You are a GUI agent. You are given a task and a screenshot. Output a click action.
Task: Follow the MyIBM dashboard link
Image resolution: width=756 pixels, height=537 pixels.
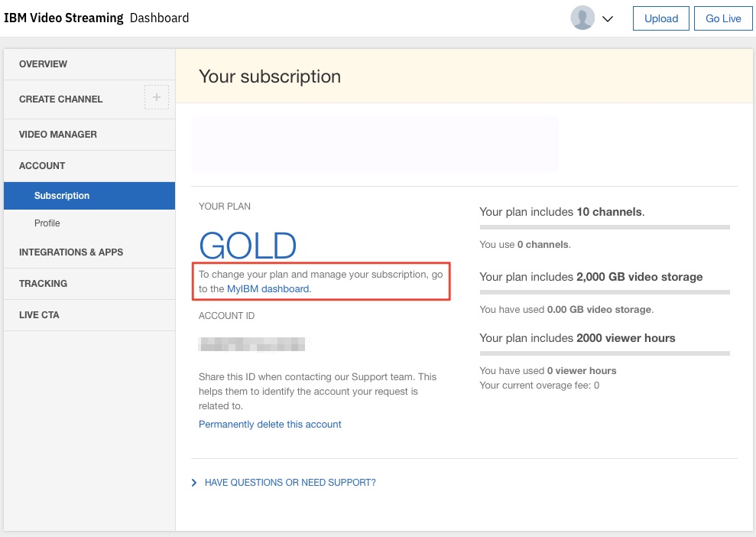(x=268, y=288)
